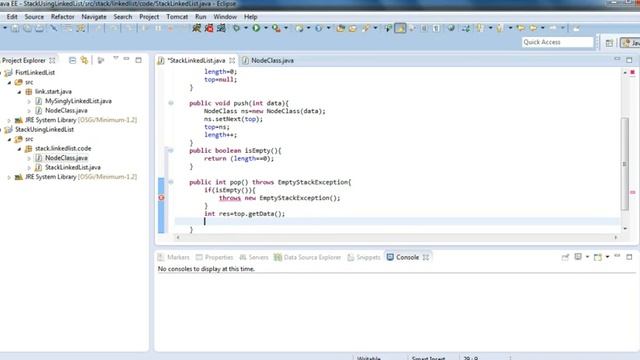Click the Open Web Browser globe icon
640x360 pixels.
(451, 28)
